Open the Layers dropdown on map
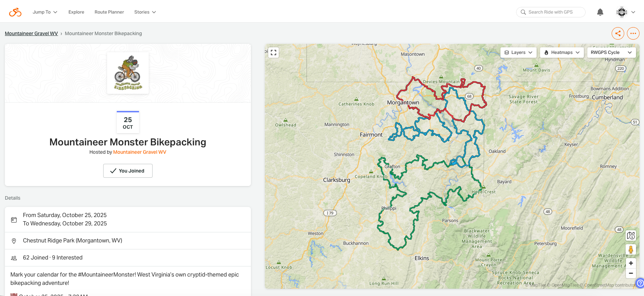The image size is (644, 296). [518, 53]
